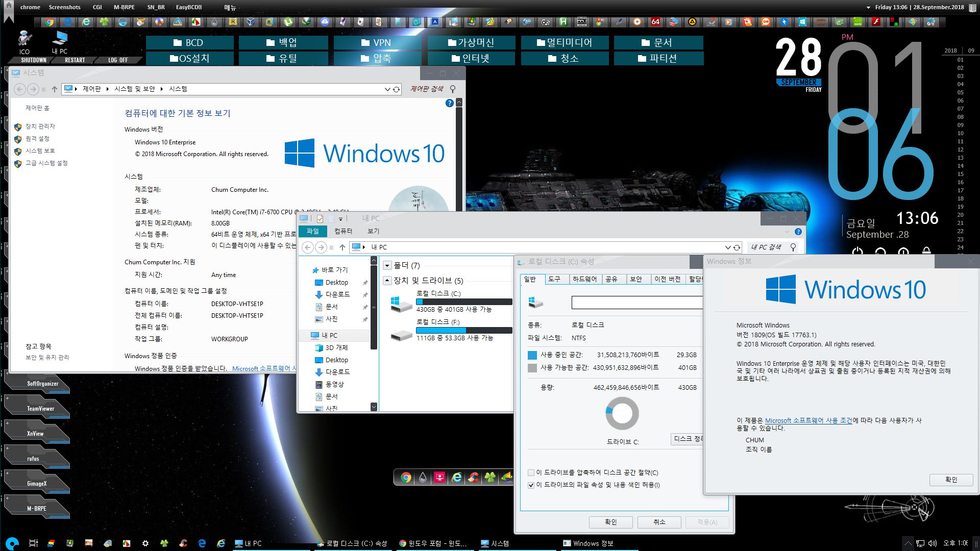Image resolution: width=980 pixels, height=551 pixels.
Task: Open the dropdown arrow beside top-bar date
Action: coord(868,8)
